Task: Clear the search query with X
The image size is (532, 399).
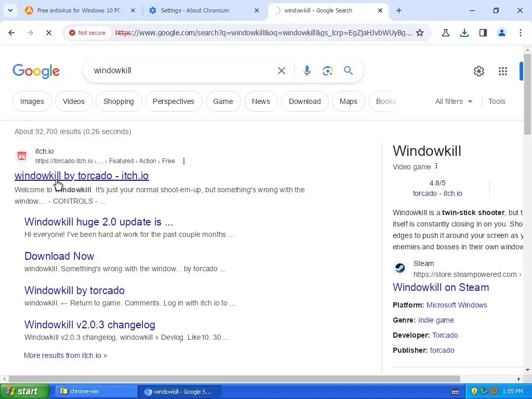Action: [x=281, y=71]
